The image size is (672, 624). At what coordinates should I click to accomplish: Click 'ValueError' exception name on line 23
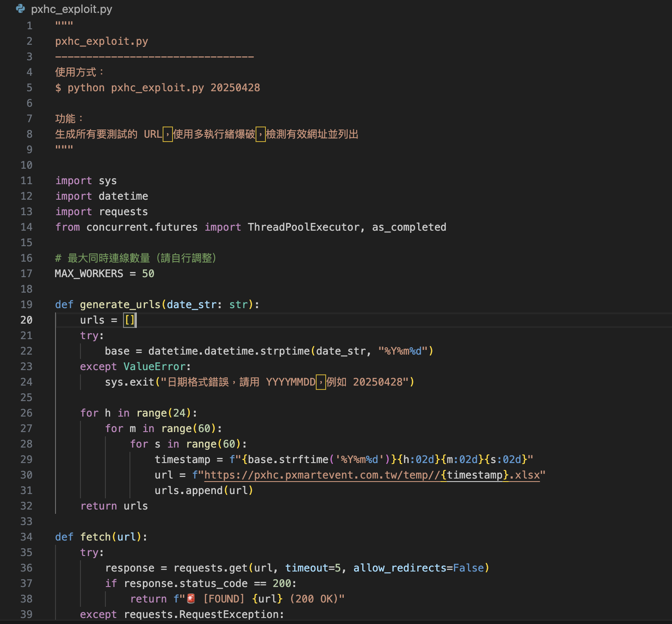pos(154,367)
